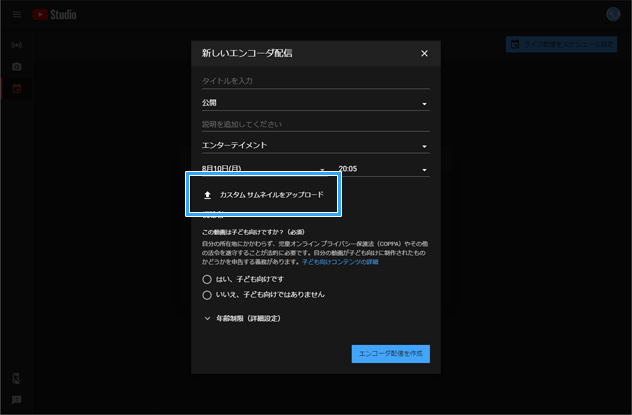Viewport: 632px width, 415px height.
Task: Open the エンターテイメント category dropdown
Action: pos(315,146)
